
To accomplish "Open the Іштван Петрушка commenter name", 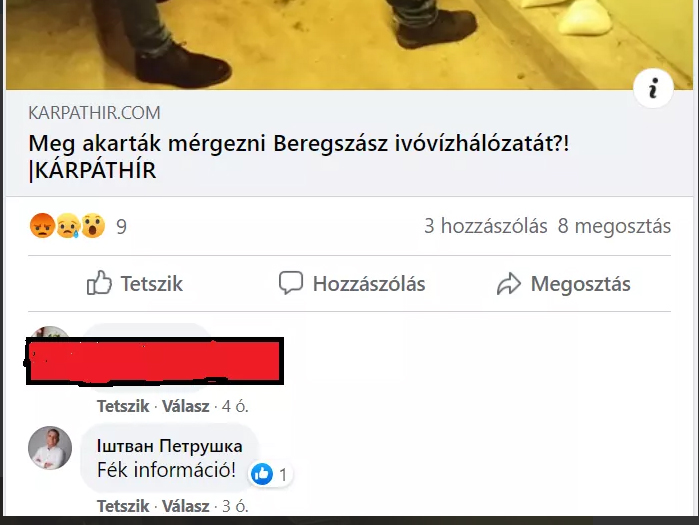I will coord(169,446).
